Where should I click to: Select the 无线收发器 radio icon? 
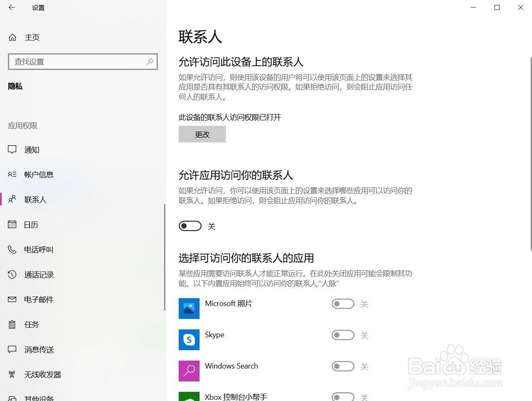coord(12,374)
